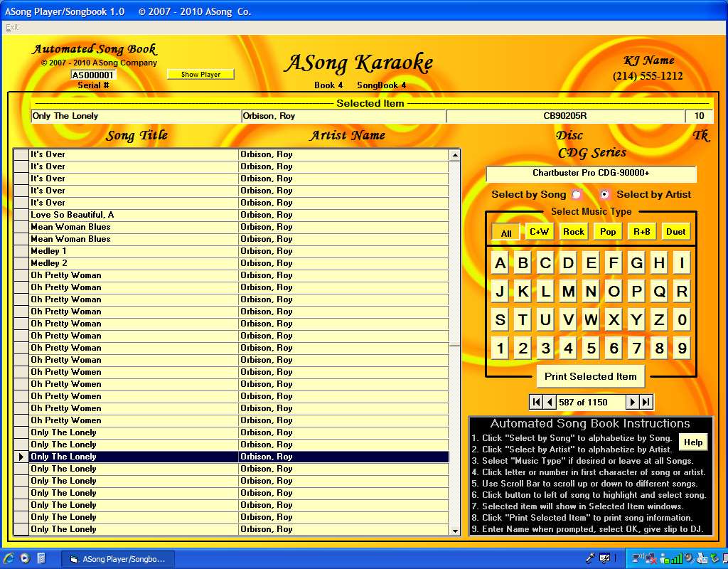
Task: Click the serial number AS000001 field
Action: point(92,75)
